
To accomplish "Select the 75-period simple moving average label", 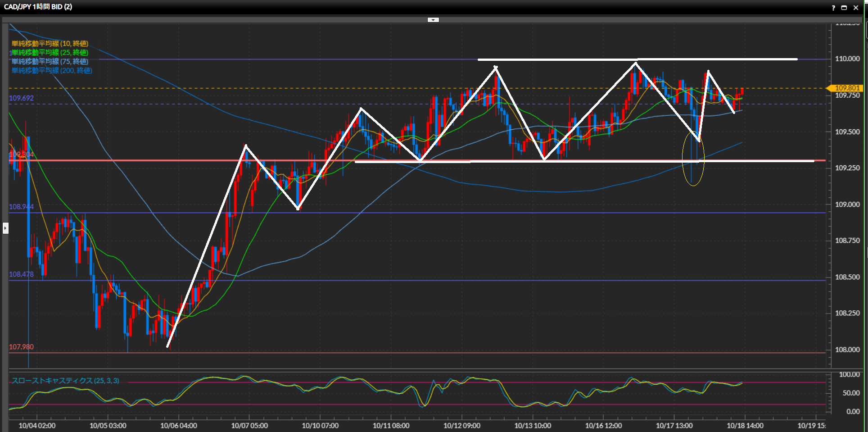I will [x=50, y=62].
